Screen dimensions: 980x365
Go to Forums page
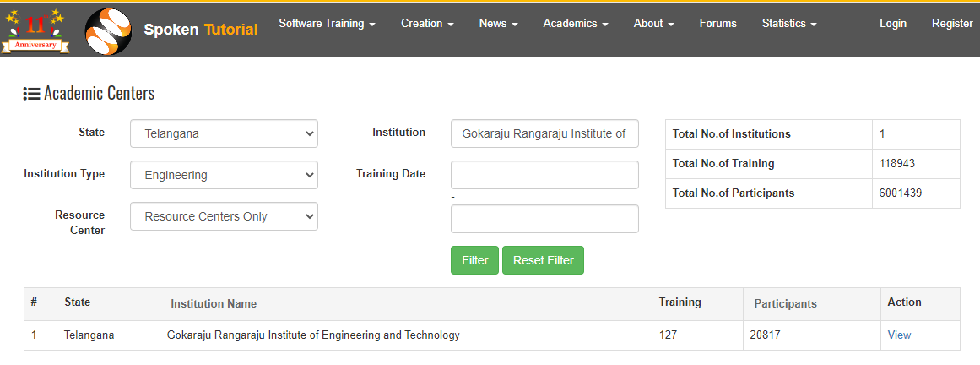click(718, 23)
